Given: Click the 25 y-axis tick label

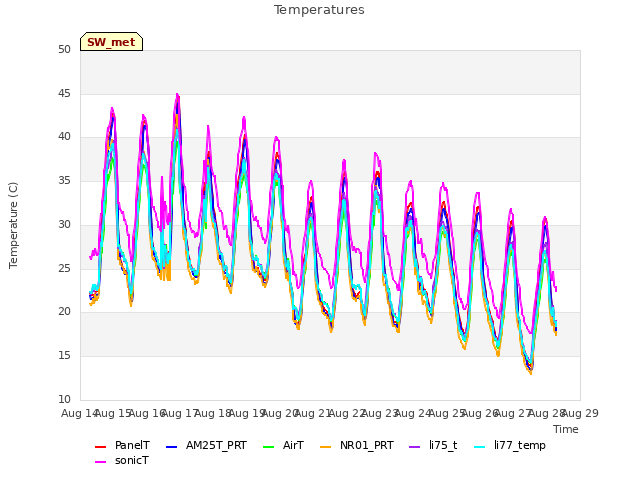Looking at the screenshot, I should pyautogui.click(x=64, y=268).
